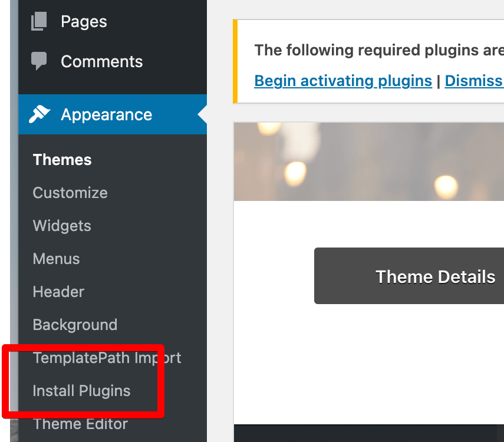Open the Comments menu label
This screenshot has width=504, height=442.
tap(101, 61)
